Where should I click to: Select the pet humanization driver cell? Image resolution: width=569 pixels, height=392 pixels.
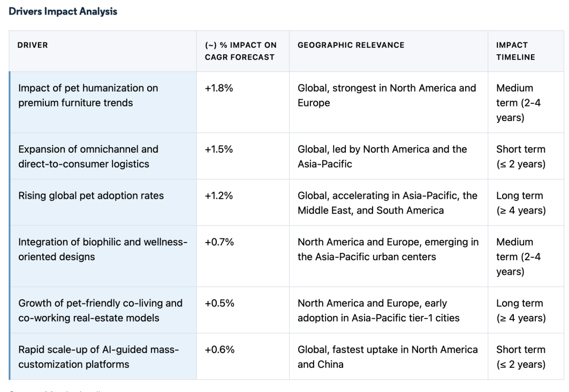click(x=88, y=95)
